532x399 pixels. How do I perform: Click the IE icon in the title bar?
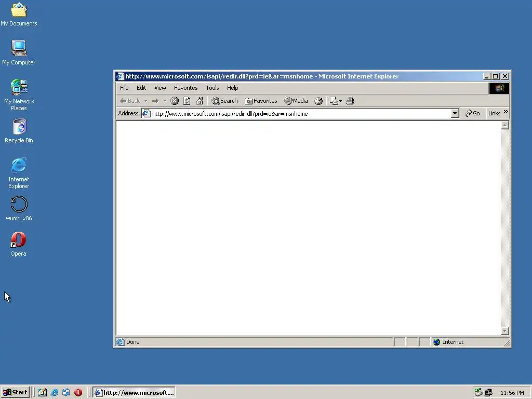click(120, 76)
